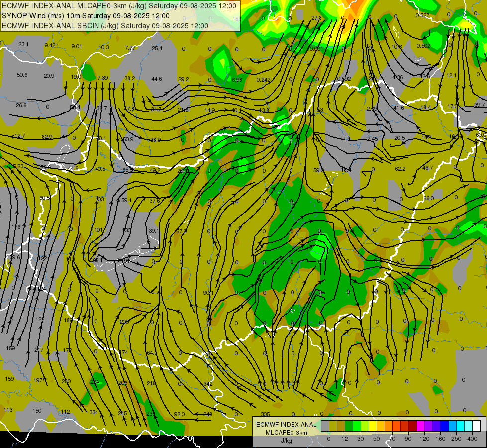The image size is (487, 448).
Task: Click the map value 66.0
Action: pos(429,198)
